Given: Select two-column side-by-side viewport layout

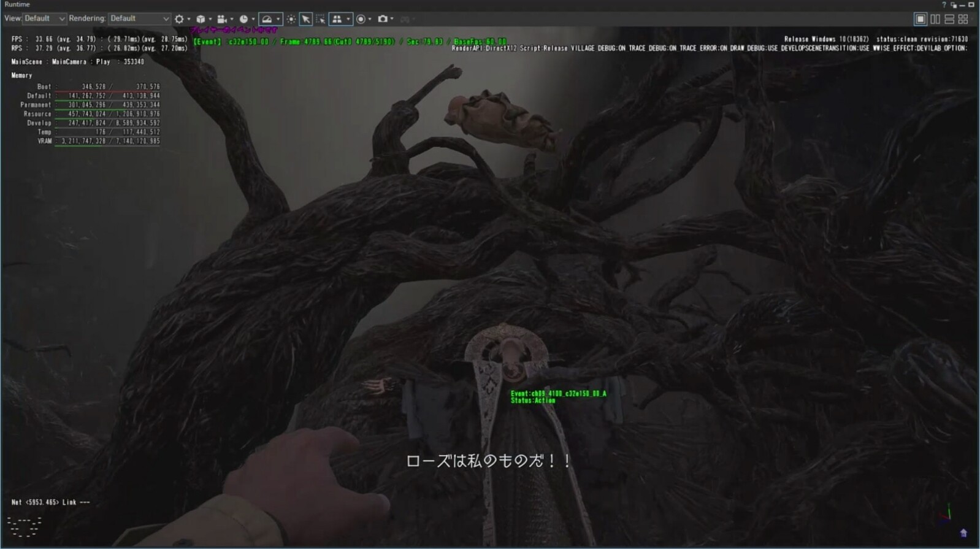Looking at the screenshot, I should point(935,19).
